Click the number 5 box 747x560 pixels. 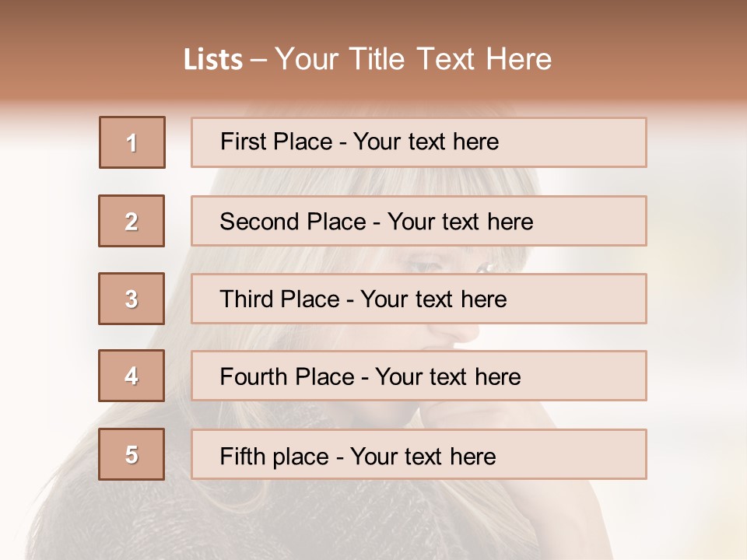pyautogui.click(x=132, y=454)
